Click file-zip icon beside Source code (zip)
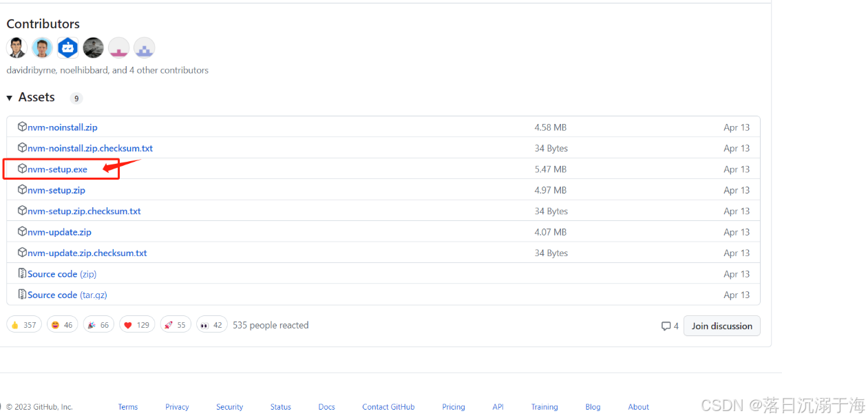Image resolution: width=868 pixels, height=420 pixels. click(x=22, y=273)
